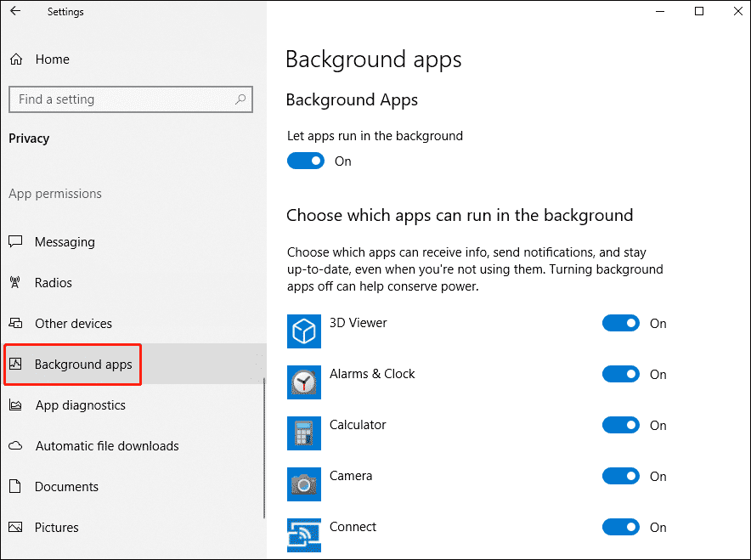Viewport: 751px width, 560px height.
Task: Toggle the Camera background switch
Action: point(621,476)
